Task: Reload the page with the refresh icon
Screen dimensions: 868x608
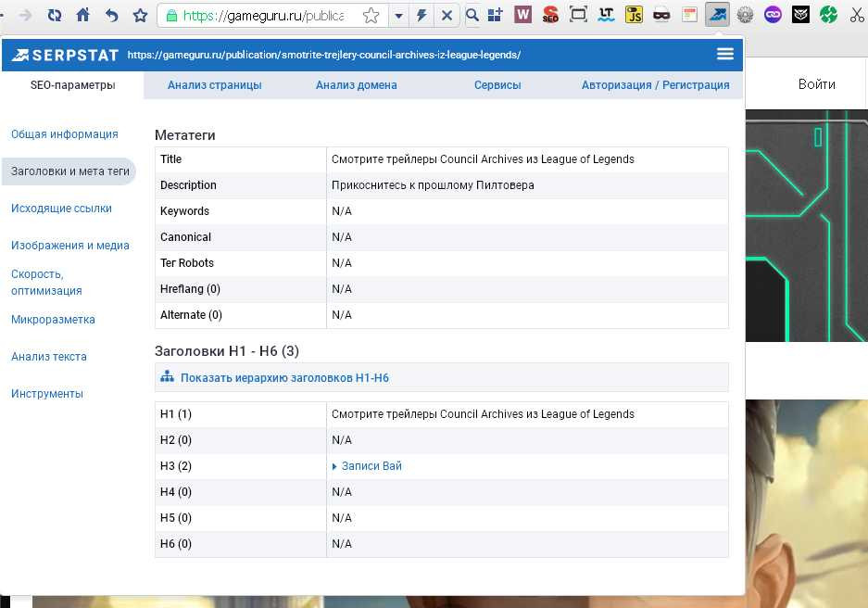Action: (55, 15)
